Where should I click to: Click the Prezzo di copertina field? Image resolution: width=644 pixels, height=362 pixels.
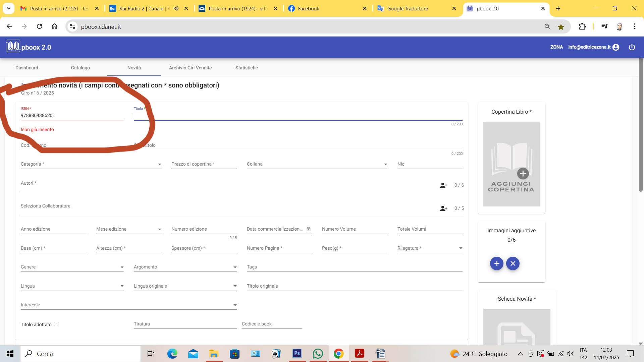click(204, 164)
